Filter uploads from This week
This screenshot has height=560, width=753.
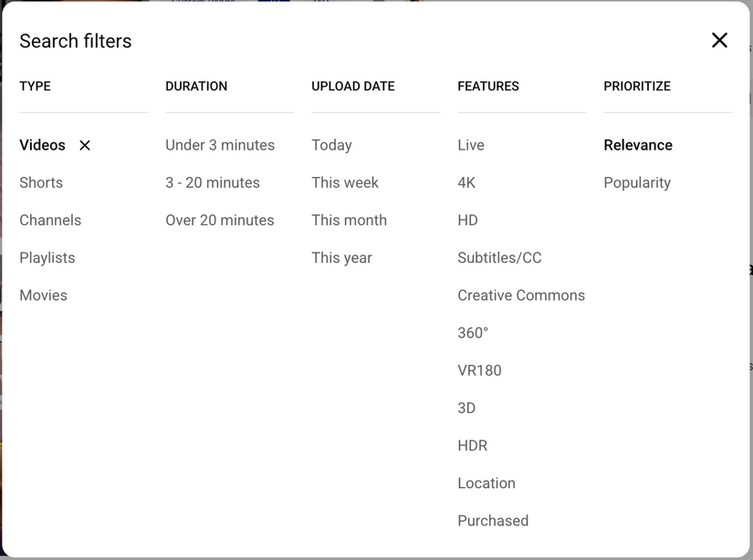(345, 182)
